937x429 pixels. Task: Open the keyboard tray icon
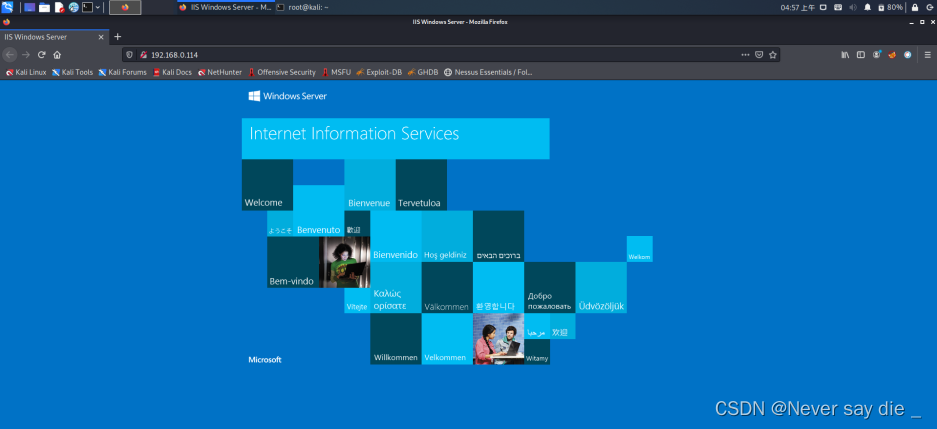coord(838,7)
